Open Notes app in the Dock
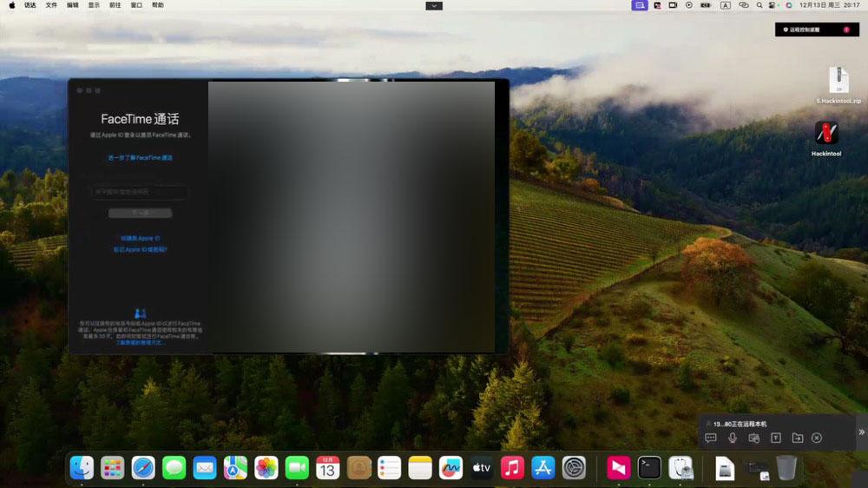The width and height of the screenshot is (868, 488). click(x=420, y=468)
